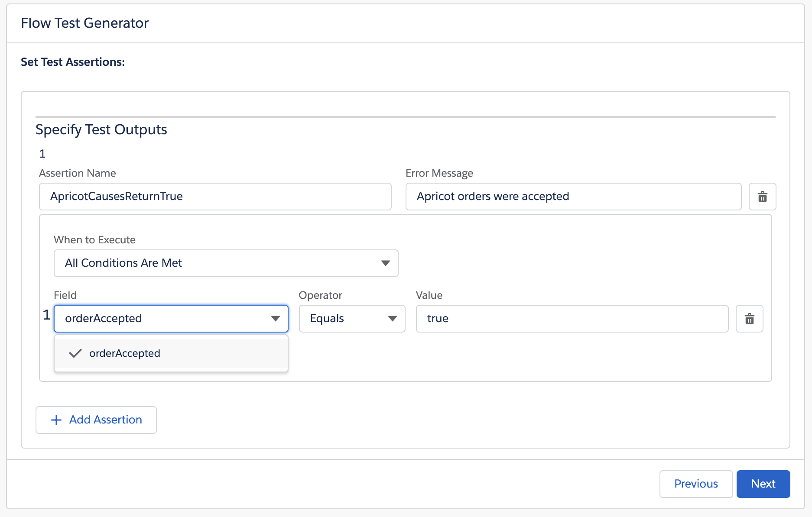Viewport: 812px width, 517px height.
Task: Click the checkmark next to orderAccepted option
Action: pyautogui.click(x=76, y=353)
